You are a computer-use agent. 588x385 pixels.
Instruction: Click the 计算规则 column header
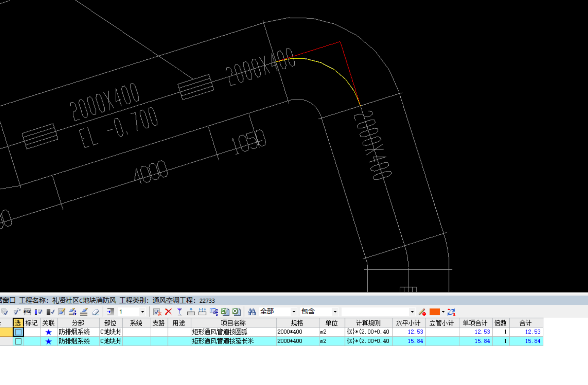coord(368,323)
